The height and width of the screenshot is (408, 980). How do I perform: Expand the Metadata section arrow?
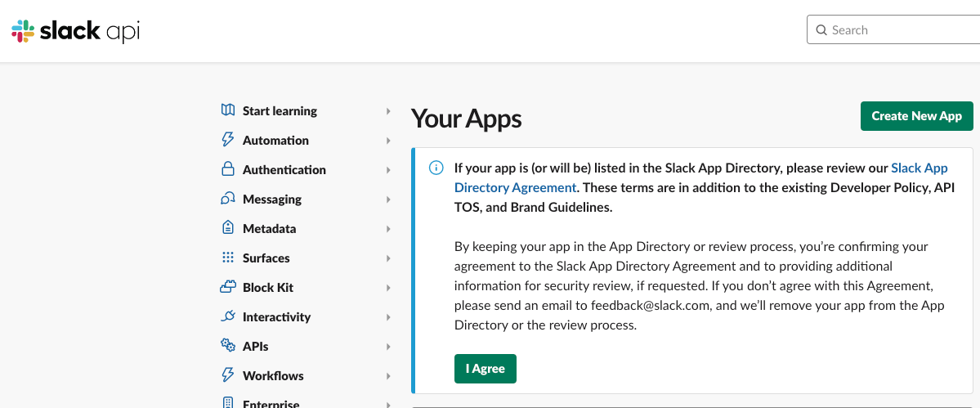tap(388, 229)
